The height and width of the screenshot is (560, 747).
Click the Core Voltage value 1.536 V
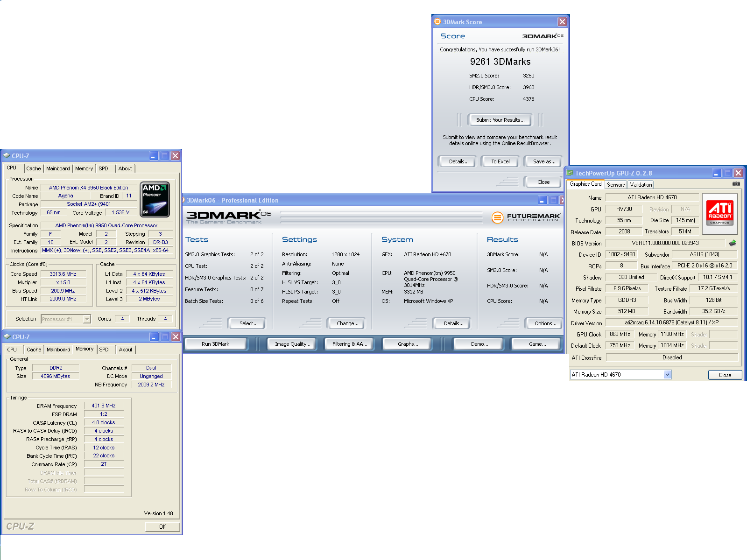tap(120, 212)
